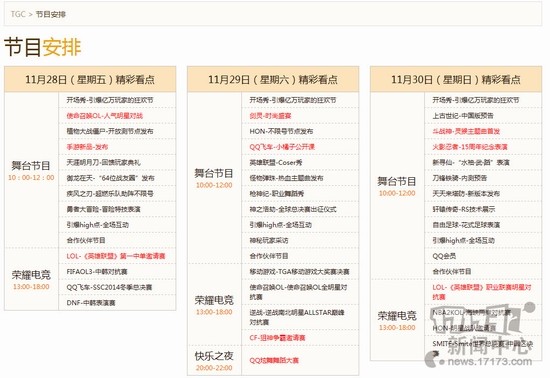Click 植物大战僵尸-开放测节点发布 entry

[110, 131]
